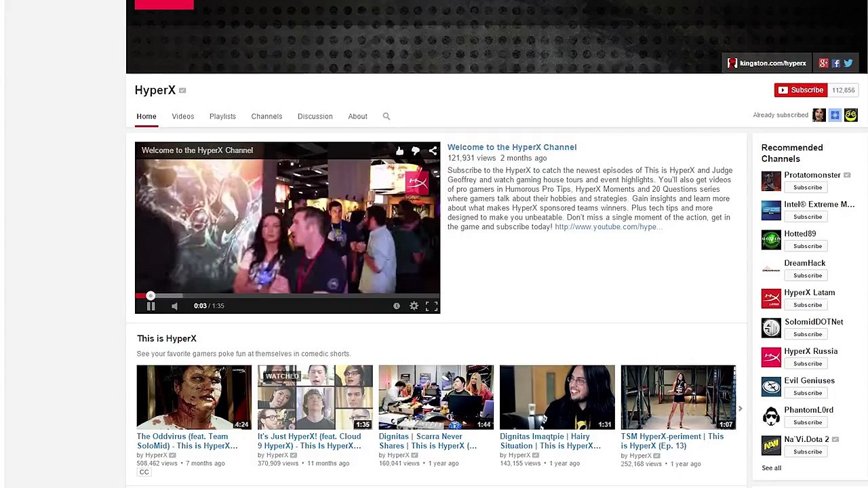Open Protatomonster channel avatar
868x488 pixels.
click(771, 181)
